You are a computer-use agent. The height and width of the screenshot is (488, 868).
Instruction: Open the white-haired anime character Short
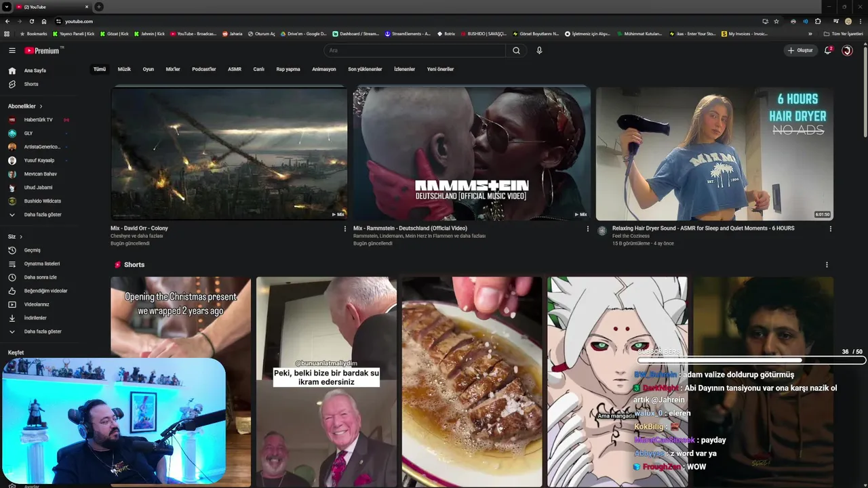(618, 382)
